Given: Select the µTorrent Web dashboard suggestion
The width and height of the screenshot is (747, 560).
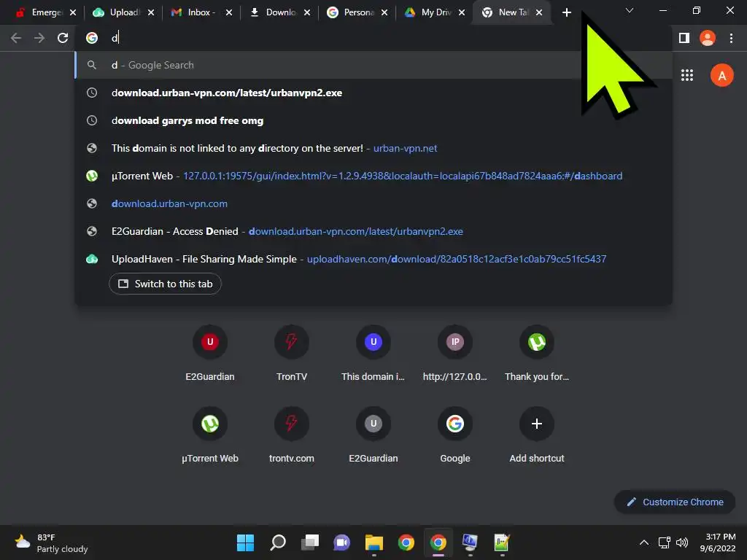Looking at the screenshot, I should coord(373,176).
